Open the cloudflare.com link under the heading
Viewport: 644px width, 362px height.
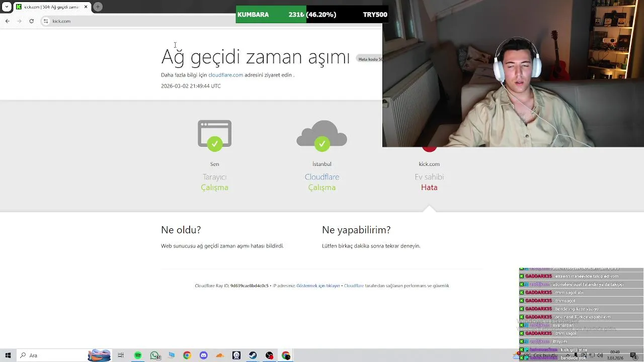tap(225, 75)
